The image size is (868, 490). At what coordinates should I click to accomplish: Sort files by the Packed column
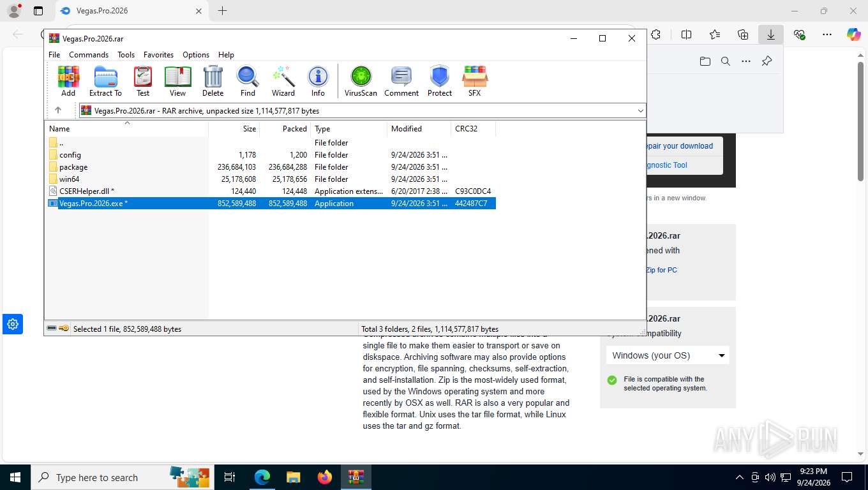pos(285,128)
